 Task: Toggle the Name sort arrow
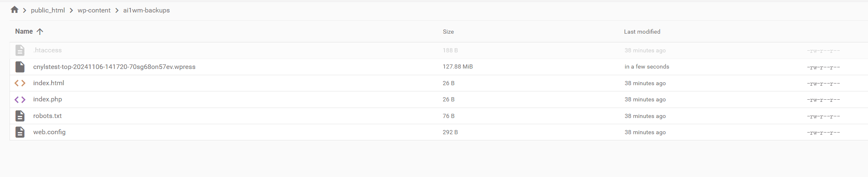pyautogui.click(x=40, y=32)
